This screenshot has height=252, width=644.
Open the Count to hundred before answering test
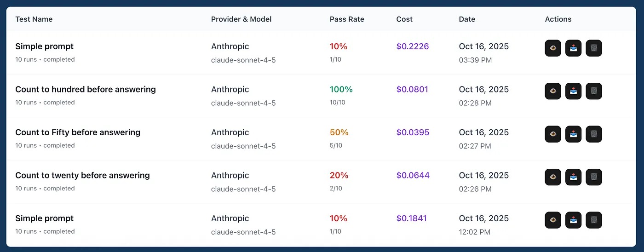[86, 89]
